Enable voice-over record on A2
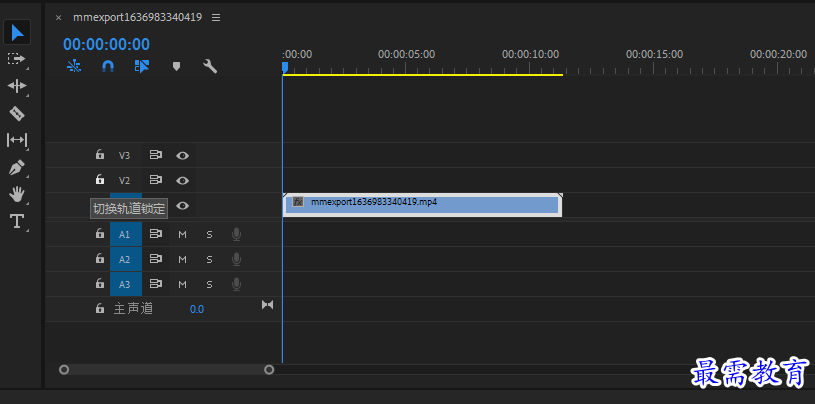The height and width of the screenshot is (404, 815). click(236, 259)
